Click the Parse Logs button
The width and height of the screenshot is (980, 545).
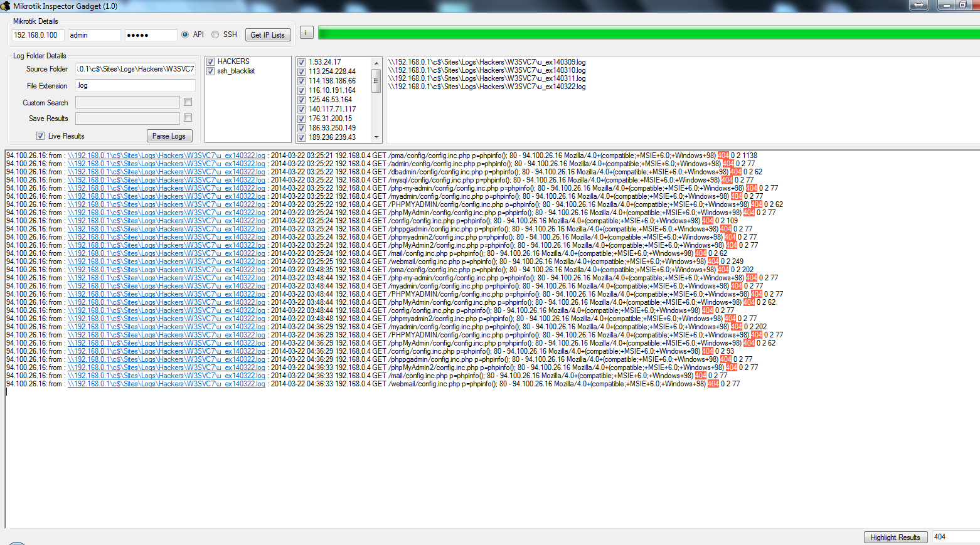click(169, 135)
